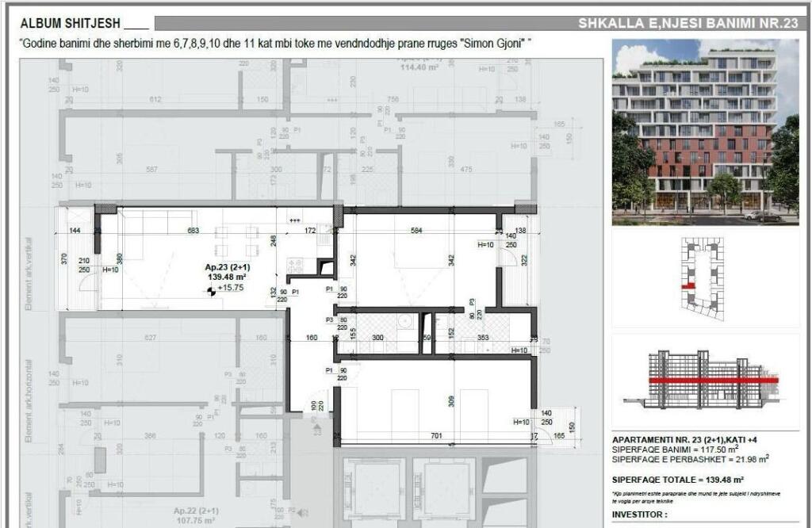Viewport: 812px width, 528px height.
Task: Click the red floor band on building section
Action: pyautogui.click(x=712, y=381)
